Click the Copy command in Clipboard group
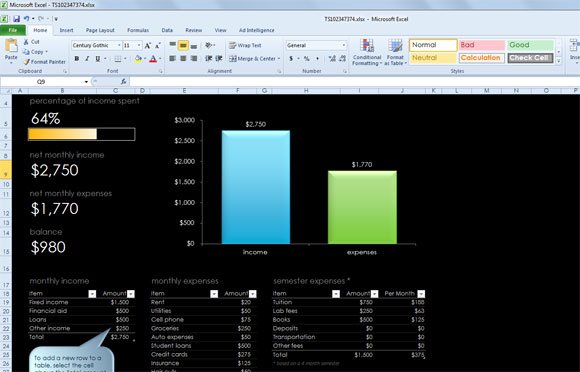Screen dimensions: 580x372 coord(34,52)
